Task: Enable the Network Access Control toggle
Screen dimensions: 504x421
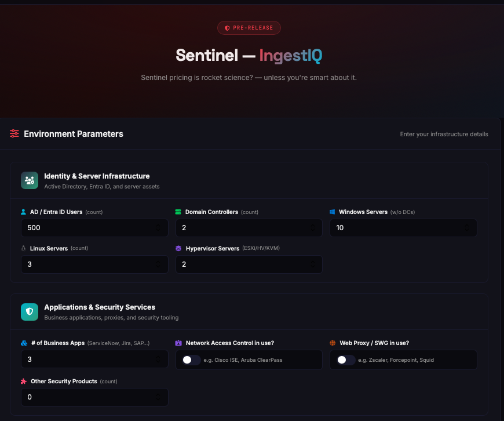Action: [191, 360]
